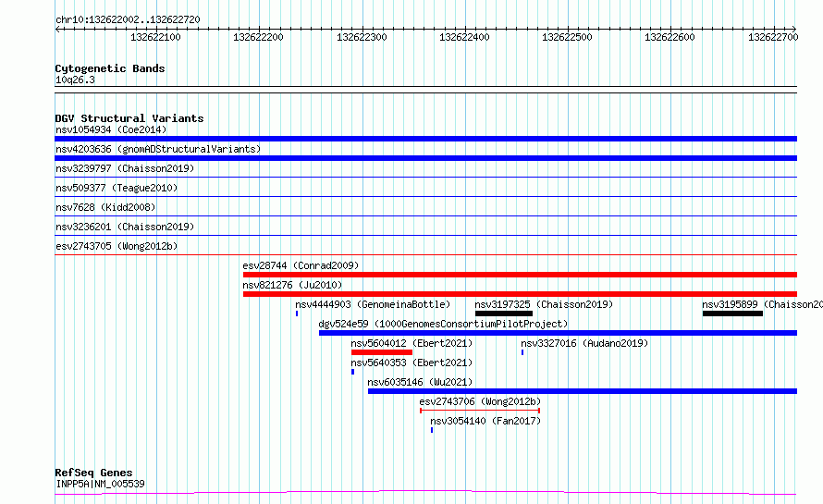Select the 10q26.3 band label
Viewport: 823px width, 504px height.
point(75,80)
